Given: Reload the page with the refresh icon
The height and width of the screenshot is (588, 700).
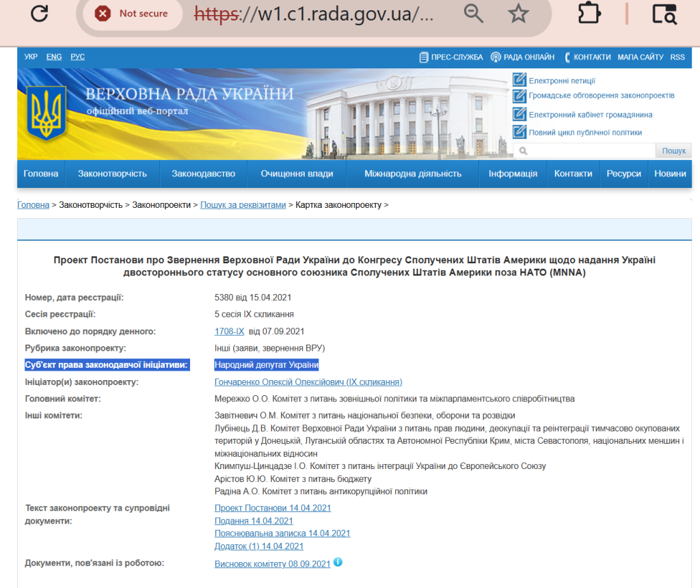Looking at the screenshot, I should point(39,13).
